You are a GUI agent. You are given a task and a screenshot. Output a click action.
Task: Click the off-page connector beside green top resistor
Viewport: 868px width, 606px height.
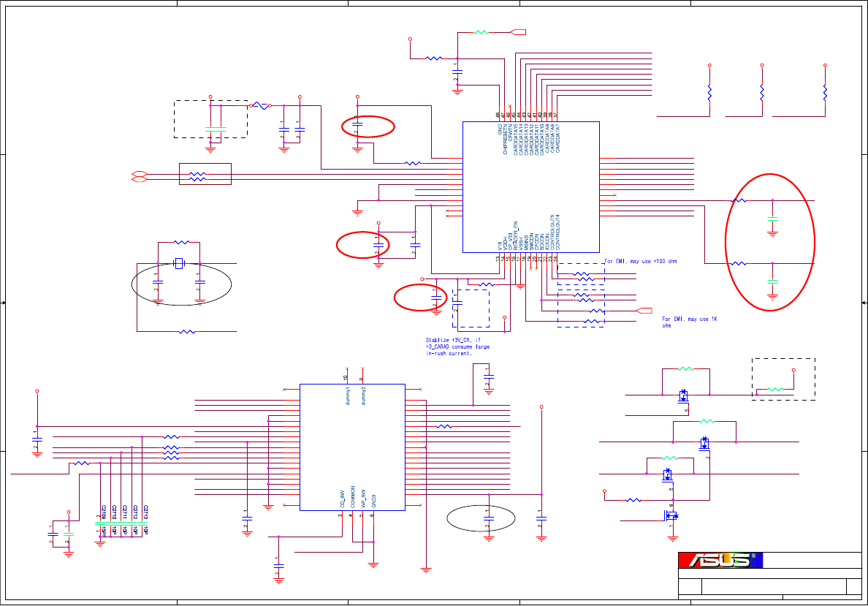(x=517, y=32)
